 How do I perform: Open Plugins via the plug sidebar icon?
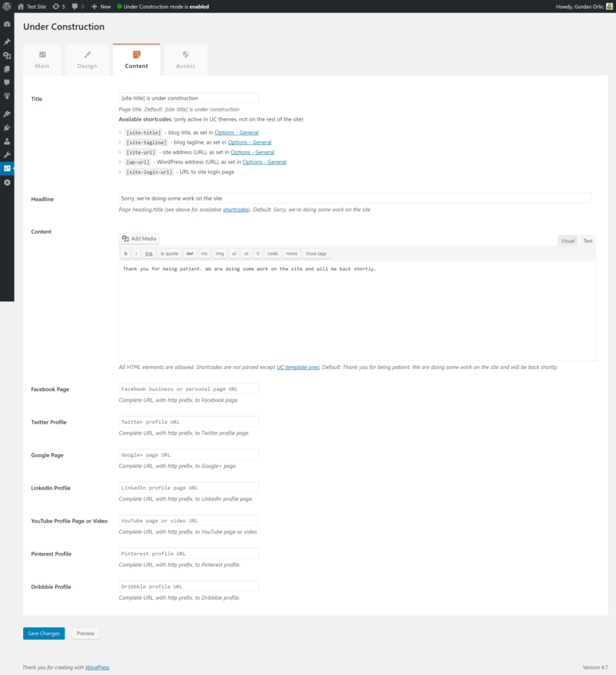[7, 128]
